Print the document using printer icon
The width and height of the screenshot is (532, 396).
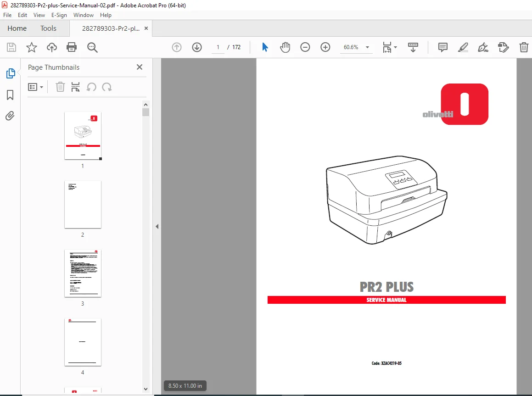[72, 47]
